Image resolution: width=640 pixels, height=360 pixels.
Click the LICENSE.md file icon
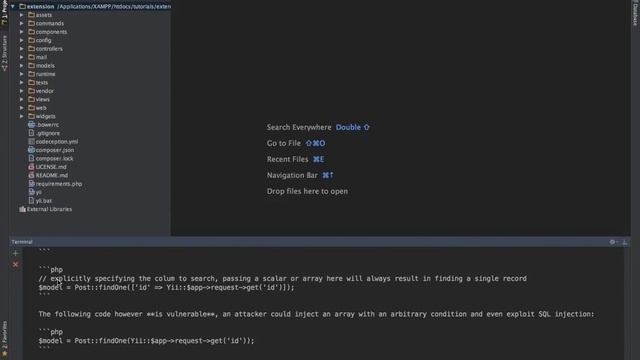coord(31,167)
